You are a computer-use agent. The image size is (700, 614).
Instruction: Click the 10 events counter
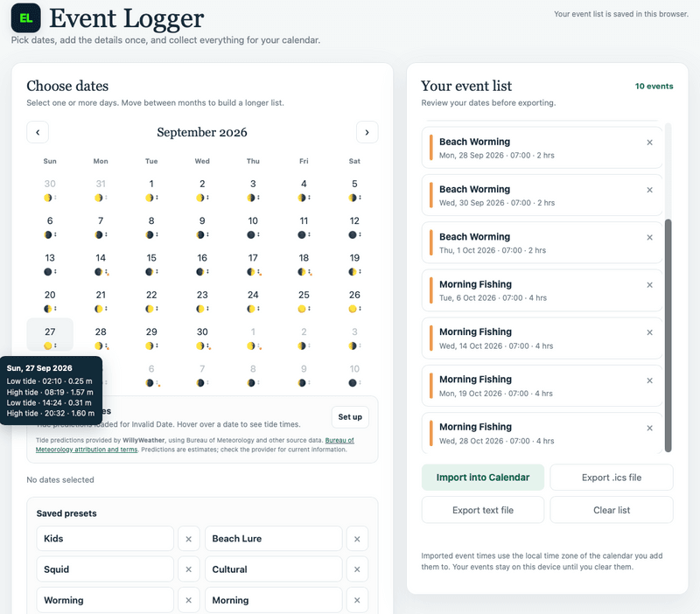(654, 86)
